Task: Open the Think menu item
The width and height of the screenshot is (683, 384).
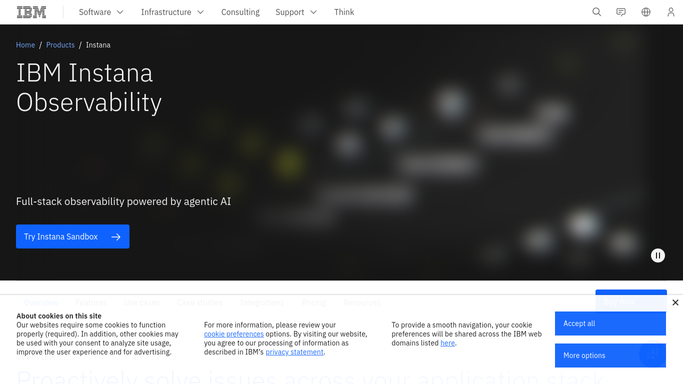Action: tap(344, 12)
